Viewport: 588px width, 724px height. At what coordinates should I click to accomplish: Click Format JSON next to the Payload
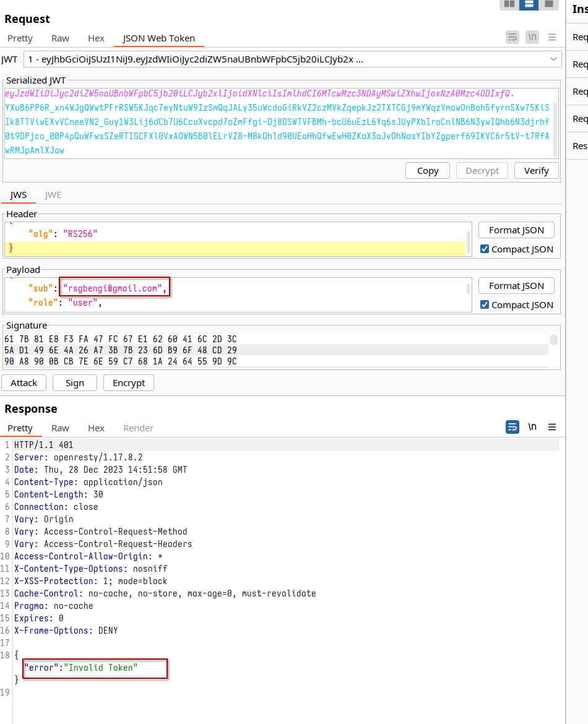click(x=516, y=286)
